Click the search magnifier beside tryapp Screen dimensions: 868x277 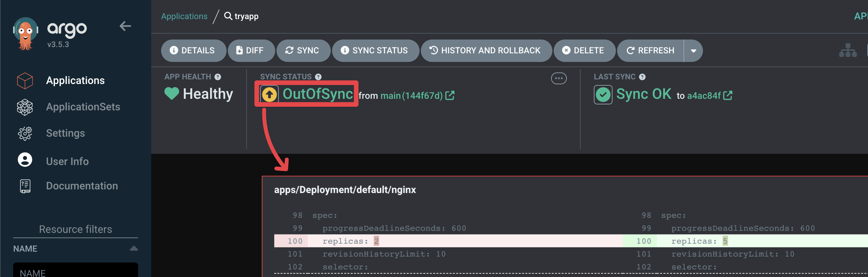(x=228, y=16)
